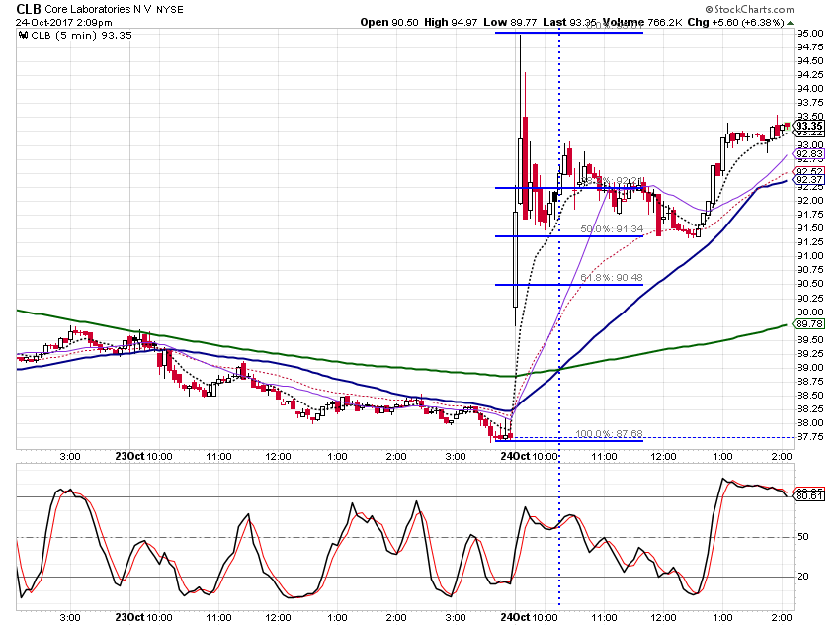
Task: Click the 90.00 price axis label
Action: (x=810, y=312)
